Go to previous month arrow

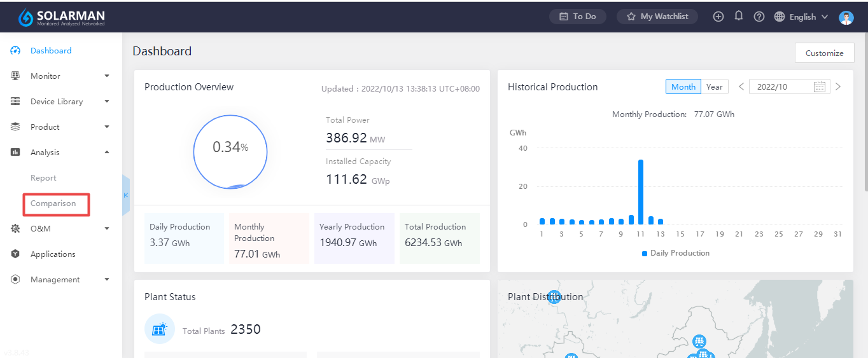(741, 86)
